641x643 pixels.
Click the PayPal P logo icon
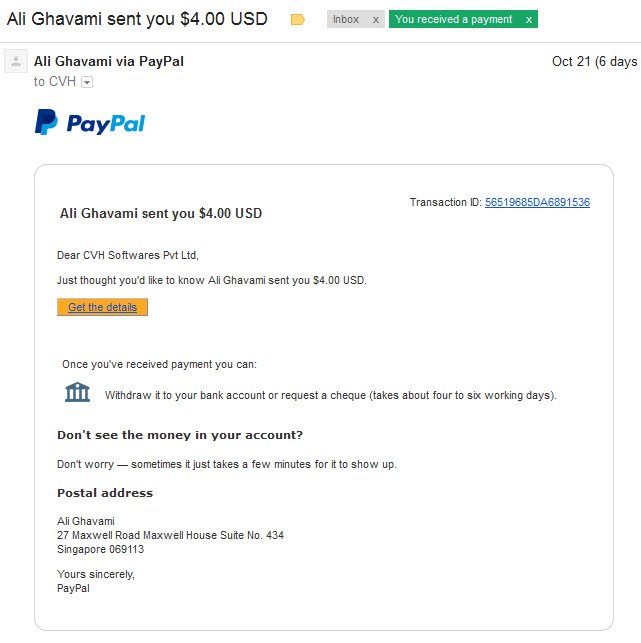pos(46,122)
